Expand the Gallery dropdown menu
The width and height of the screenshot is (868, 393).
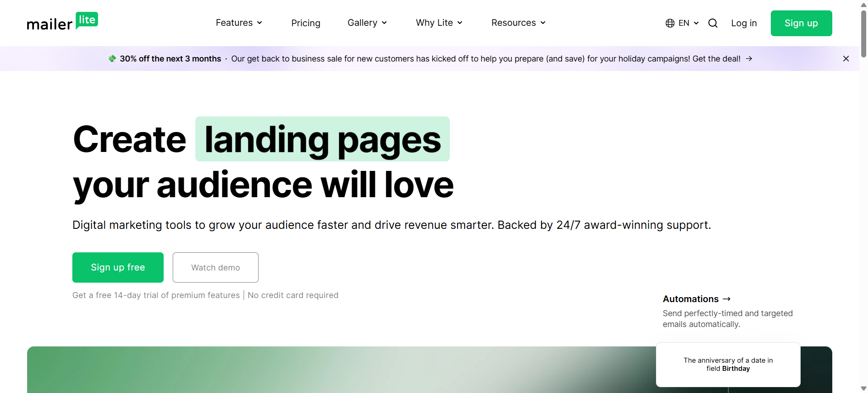point(367,23)
